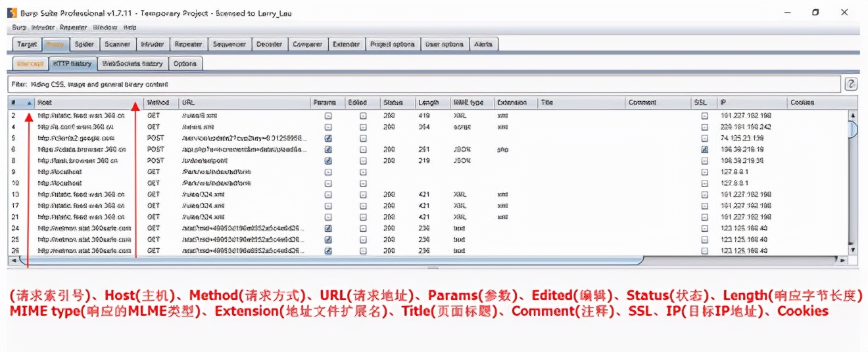
Task: Sort table by Length column header
Action: tap(432, 102)
